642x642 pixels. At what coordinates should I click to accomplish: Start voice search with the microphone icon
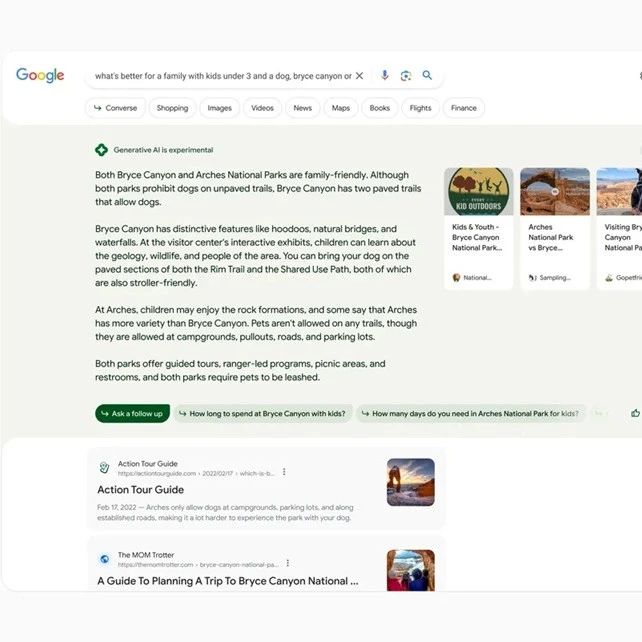pyautogui.click(x=384, y=75)
